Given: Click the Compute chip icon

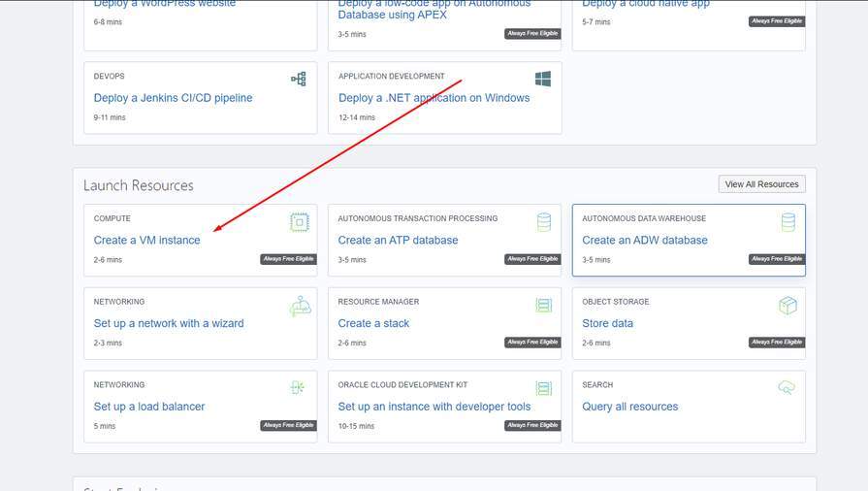Looking at the screenshot, I should pos(300,223).
